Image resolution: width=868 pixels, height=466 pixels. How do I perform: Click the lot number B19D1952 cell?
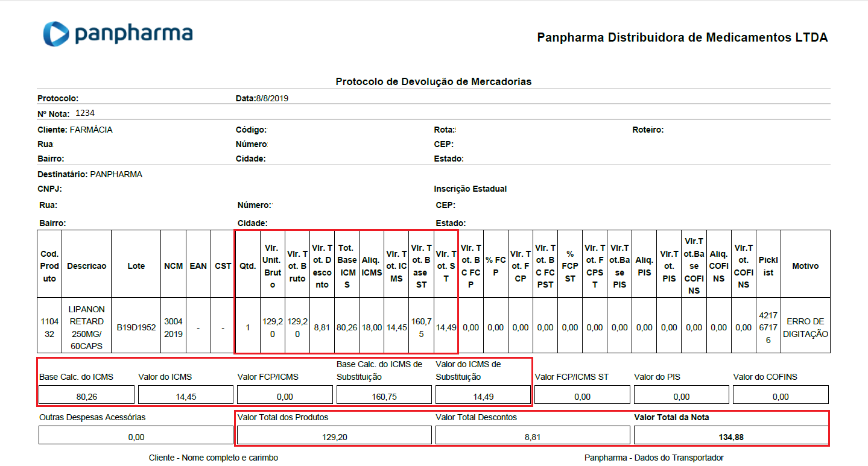click(x=136, y=327)
